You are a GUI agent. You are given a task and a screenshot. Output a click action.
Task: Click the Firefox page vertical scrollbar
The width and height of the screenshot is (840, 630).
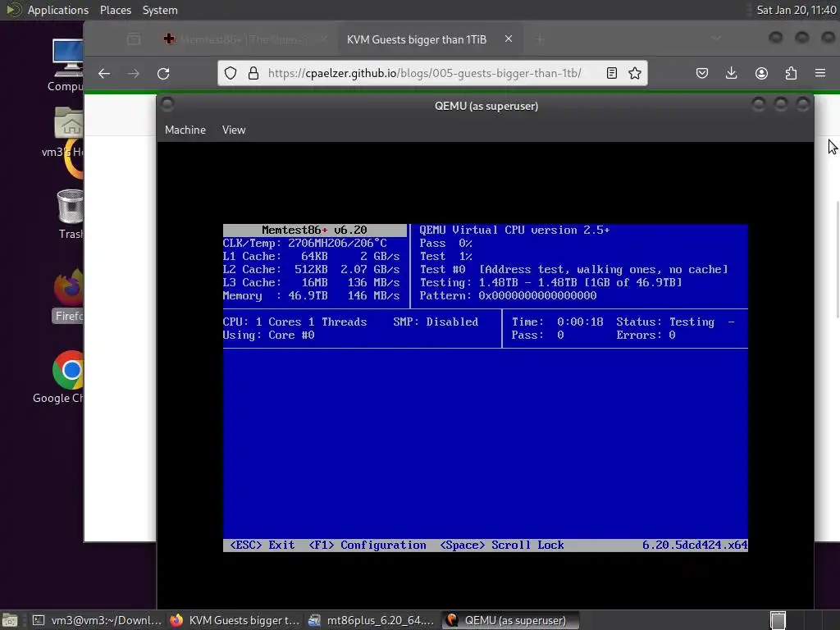coord(838,260)
